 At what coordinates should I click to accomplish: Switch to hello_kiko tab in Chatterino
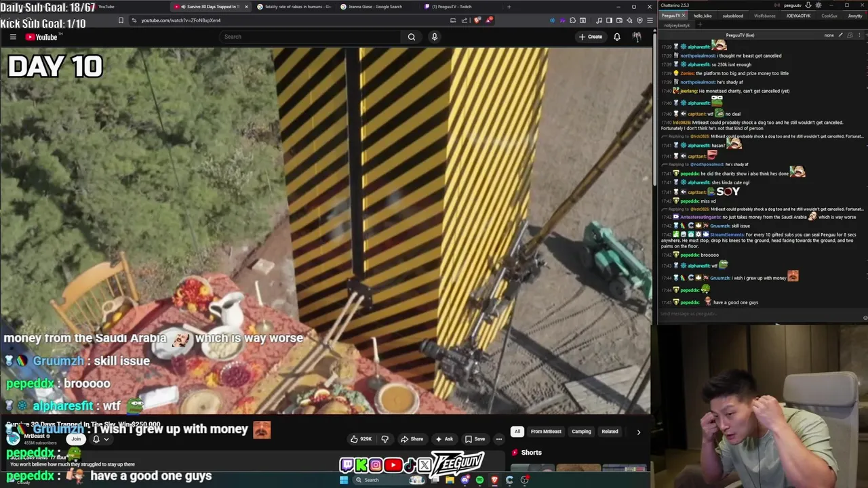703,16
